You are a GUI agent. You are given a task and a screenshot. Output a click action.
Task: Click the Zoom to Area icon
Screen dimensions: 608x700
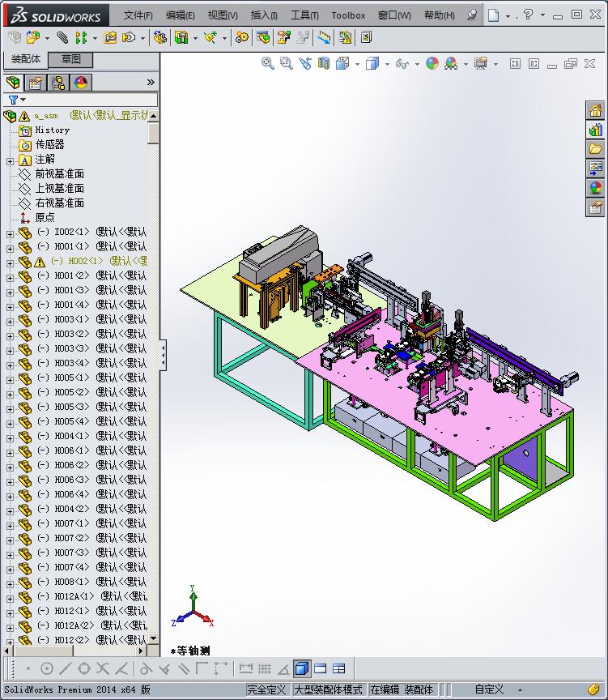pyautogui.click(x=287, y=63)
